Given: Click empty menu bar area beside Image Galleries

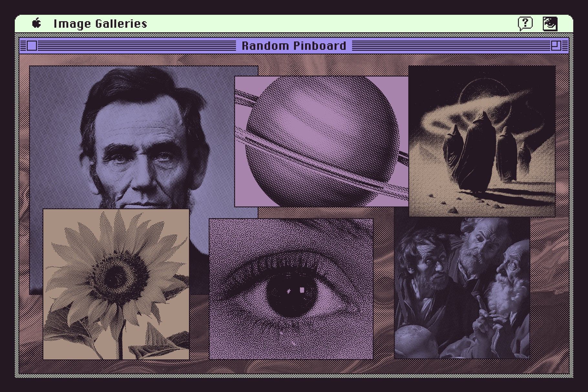Looking at the screenshot, I should 323,24.
